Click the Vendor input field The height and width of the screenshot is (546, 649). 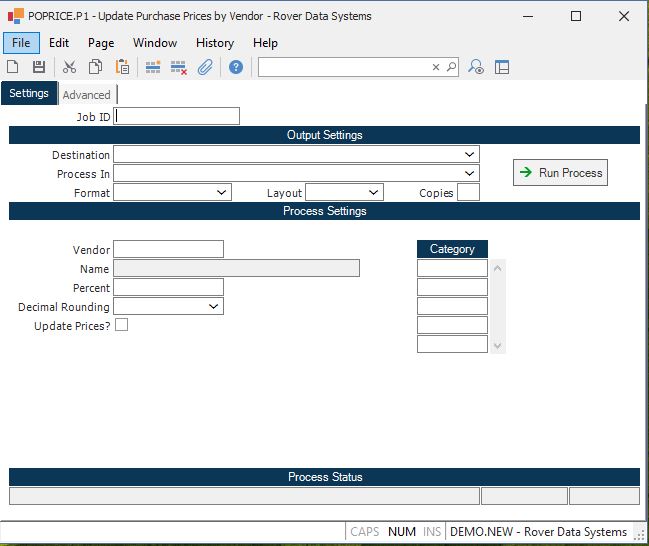(x=168, y=249)
